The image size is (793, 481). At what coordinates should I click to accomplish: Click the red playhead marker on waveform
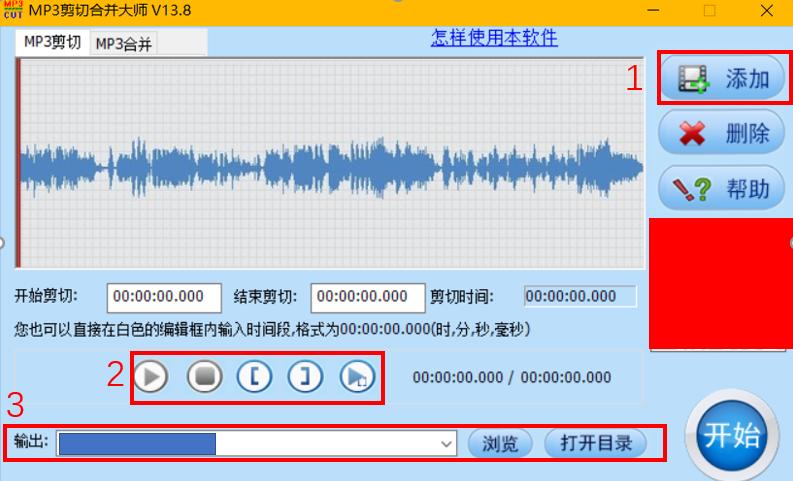pos(18,163)
